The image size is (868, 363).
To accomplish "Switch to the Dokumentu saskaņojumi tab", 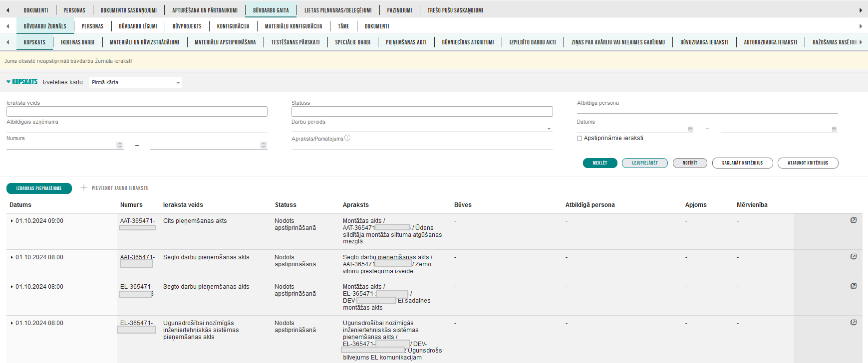I will 129,10.
